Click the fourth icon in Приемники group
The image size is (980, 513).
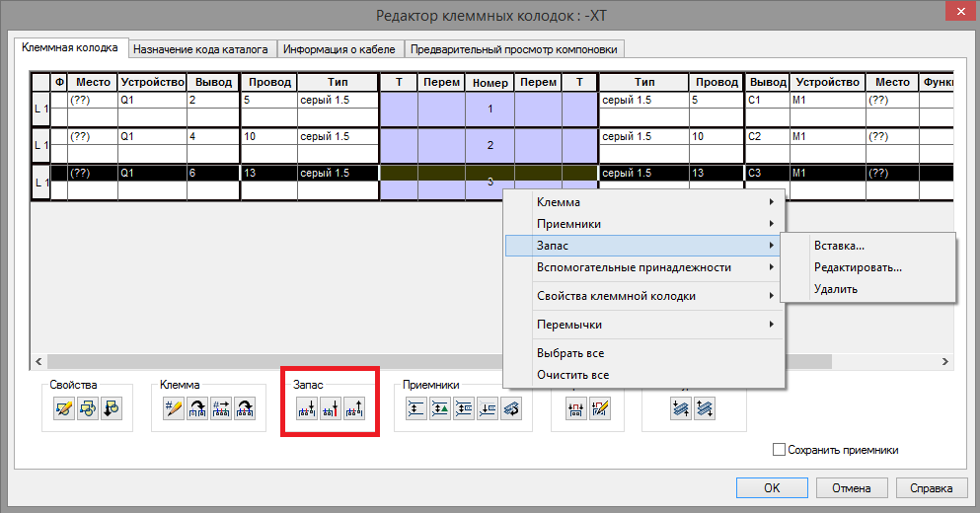[x=488, y=408]
